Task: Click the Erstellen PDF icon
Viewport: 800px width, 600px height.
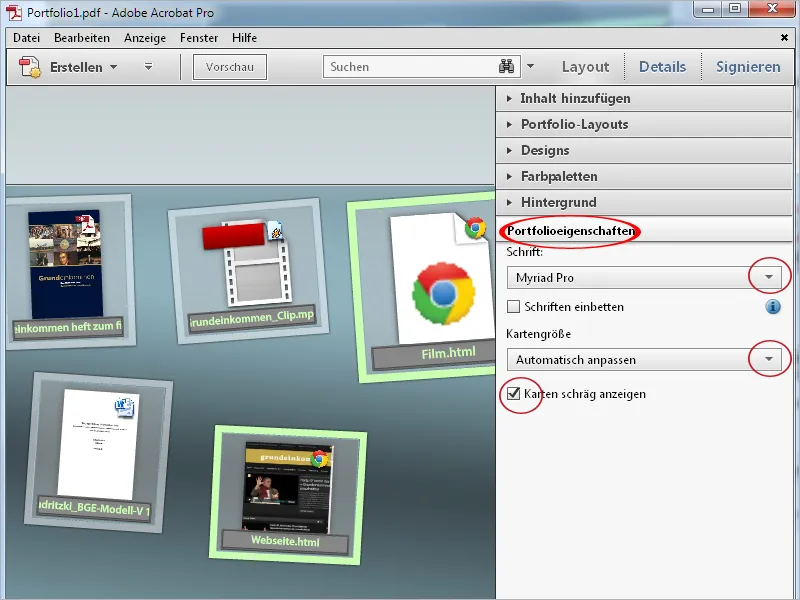Action: click(x=30, y=67)
